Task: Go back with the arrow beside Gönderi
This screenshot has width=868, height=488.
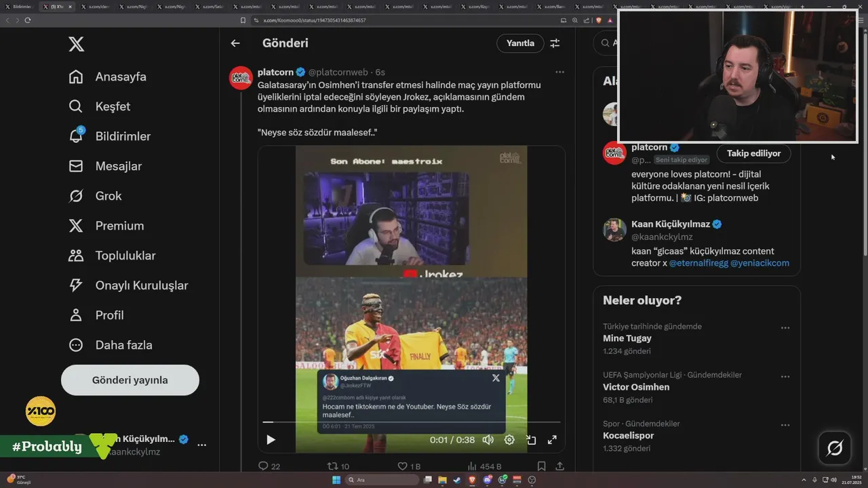Action: point(235,43)
